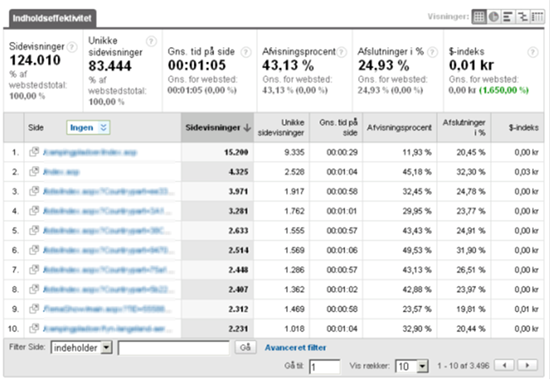This screenshot has height=380, width=550.
Task: Open row 9 page in new window icon
Action: click(34, 309)
